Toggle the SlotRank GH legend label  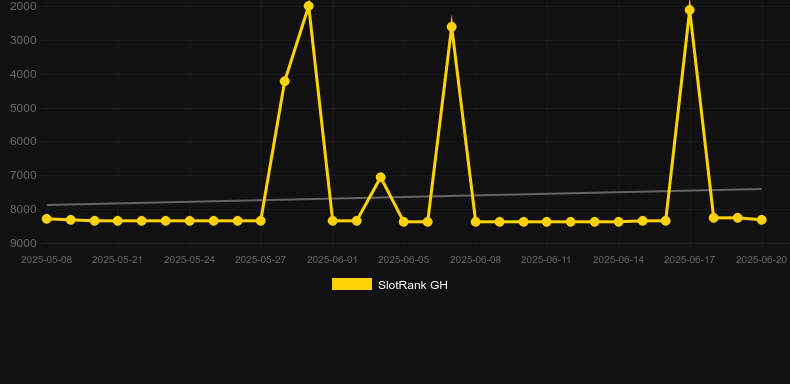tap(413, 285)
